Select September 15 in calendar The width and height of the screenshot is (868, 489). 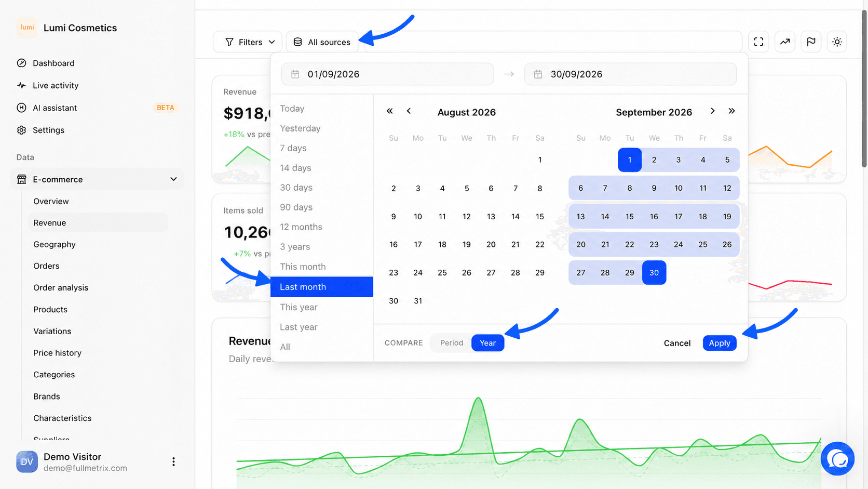click(629, 216)
